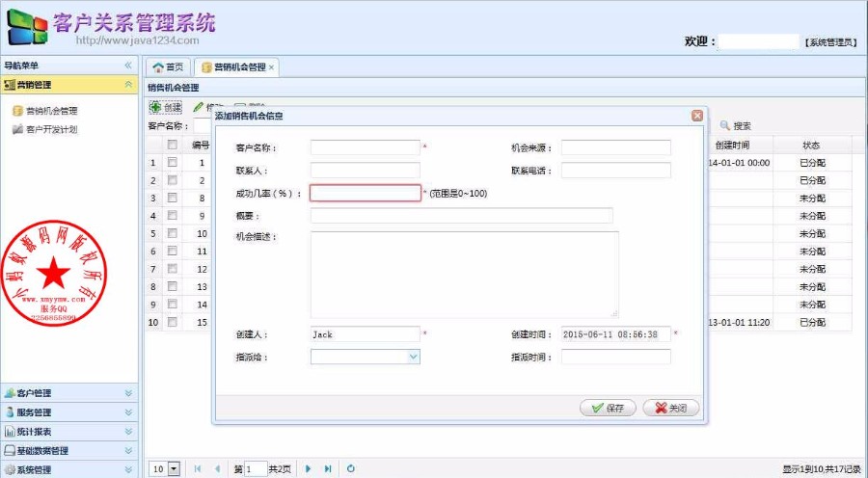The image size is (868, 478).
Task: Check the checkbox for row with 编号 1
Action: point(173,162)
